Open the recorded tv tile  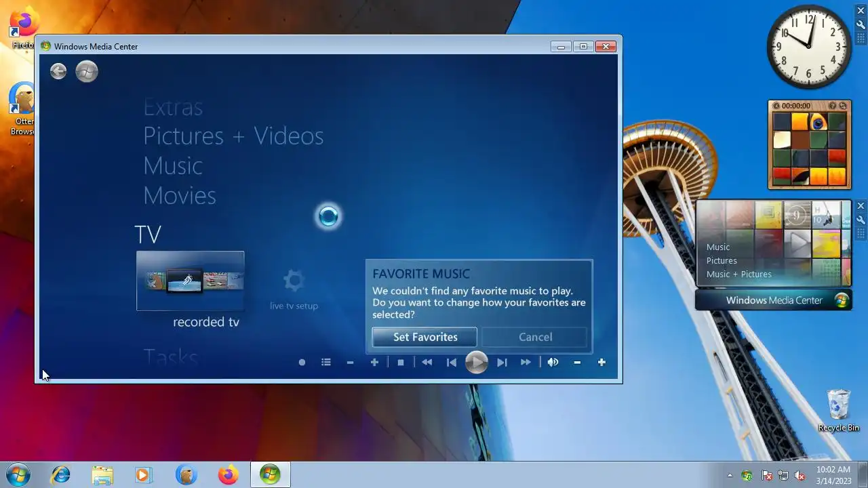click(x=191, y=281)
